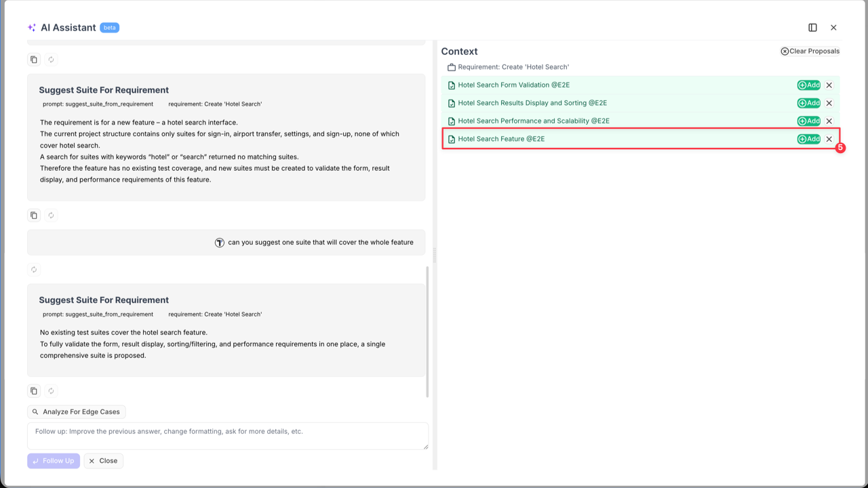The image size is (868, 488).
Task: Dismiss the Hotel Search Feature proposal
Action: [x=829, y=138]
